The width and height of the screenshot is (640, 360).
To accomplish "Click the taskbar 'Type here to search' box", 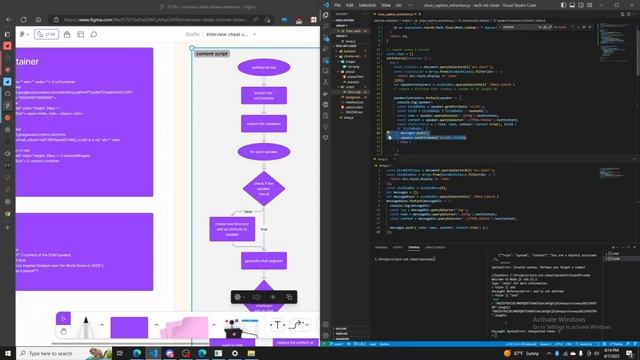I will 64,353.
